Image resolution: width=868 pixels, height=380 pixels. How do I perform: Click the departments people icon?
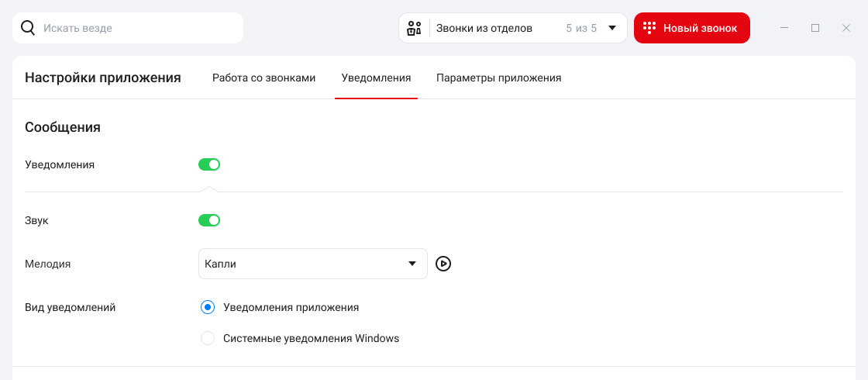pos(414,28)
